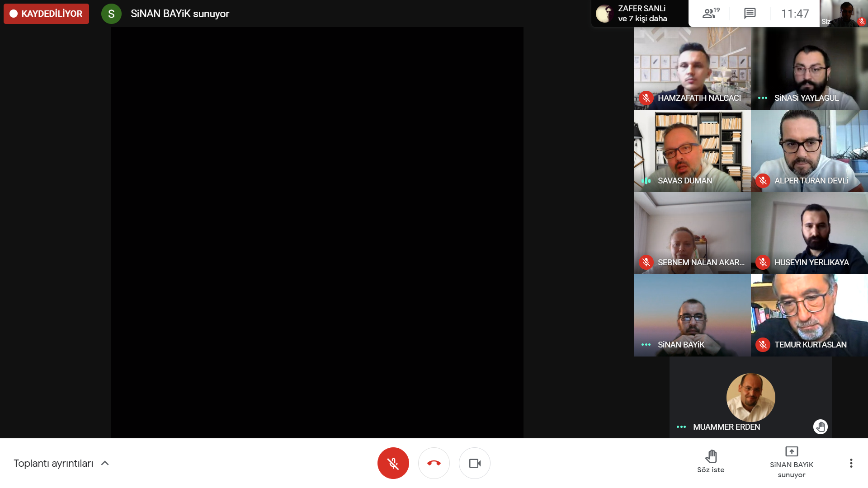Click the SiNAN BAYiK sunuyor presentation button
The image size is (868, 488).
coord(791,462)
